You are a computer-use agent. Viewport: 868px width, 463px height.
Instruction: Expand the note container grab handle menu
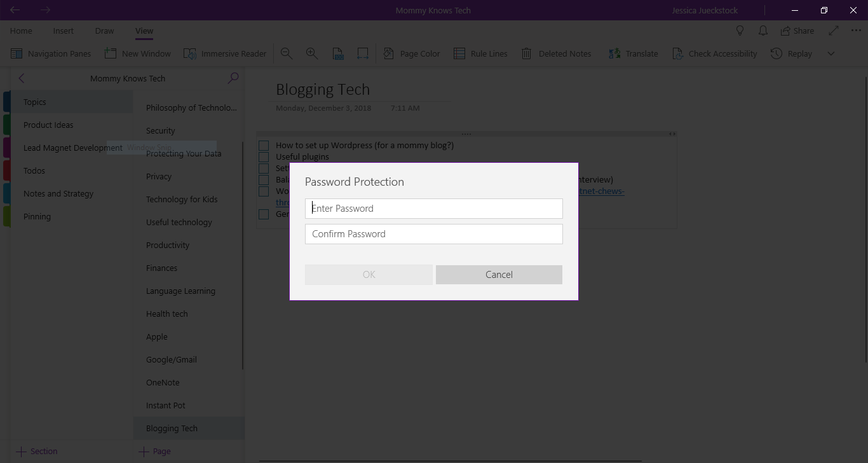tap(467, 134)
